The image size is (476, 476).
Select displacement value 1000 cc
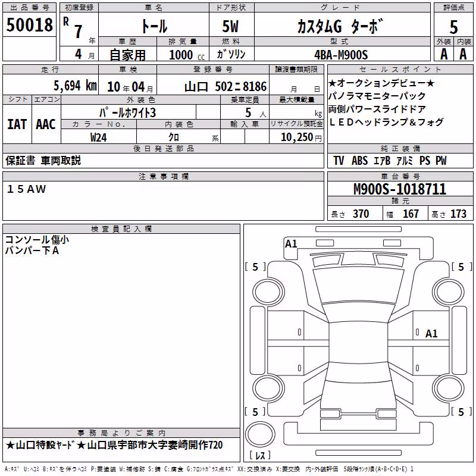point(187,55)
